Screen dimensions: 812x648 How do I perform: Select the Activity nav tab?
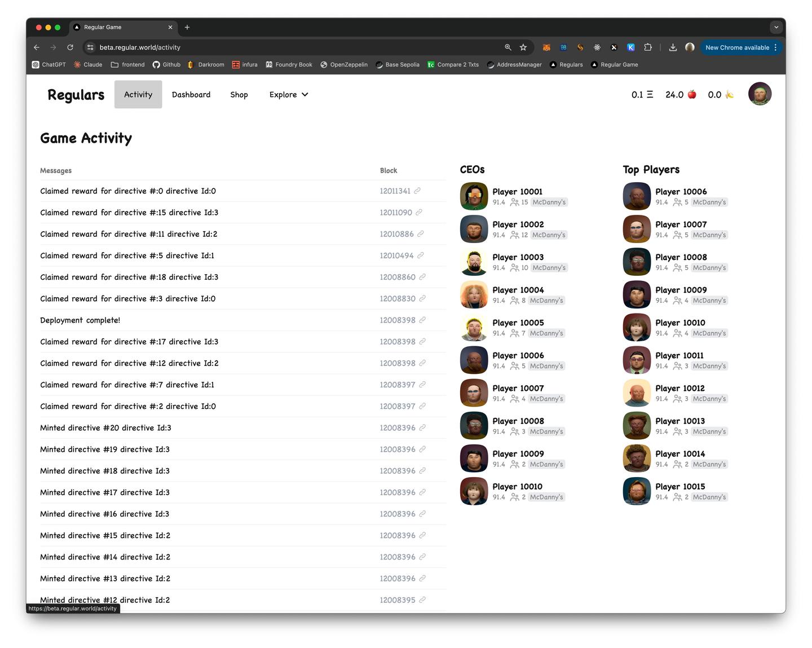[x=138, y=94]
